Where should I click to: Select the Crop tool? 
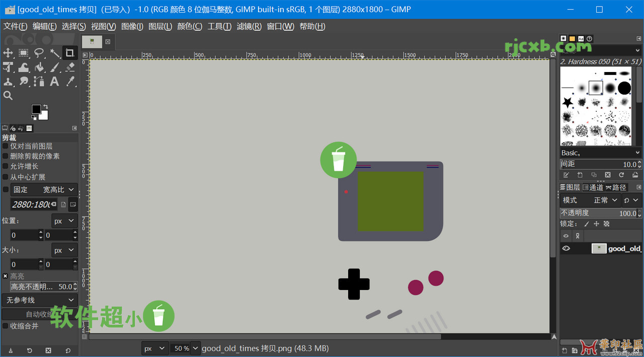70,53
